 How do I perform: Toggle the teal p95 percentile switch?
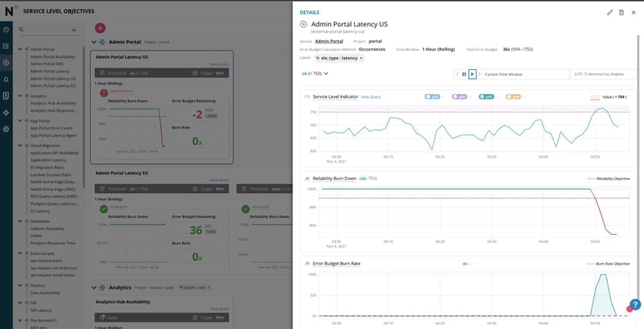point(486,97)
